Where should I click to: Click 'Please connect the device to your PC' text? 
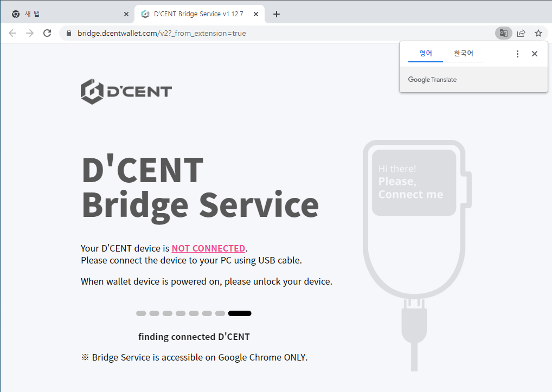tap(191, 260)
